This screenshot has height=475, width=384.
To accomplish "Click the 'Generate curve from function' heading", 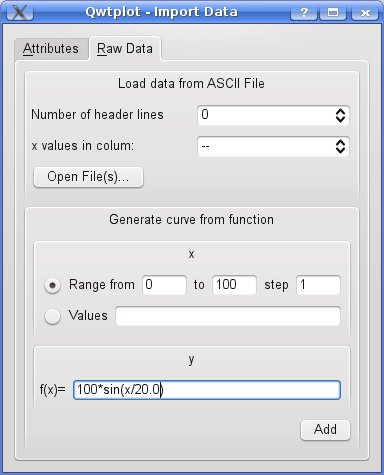I will pyautogui.click(x=191, y=220).
